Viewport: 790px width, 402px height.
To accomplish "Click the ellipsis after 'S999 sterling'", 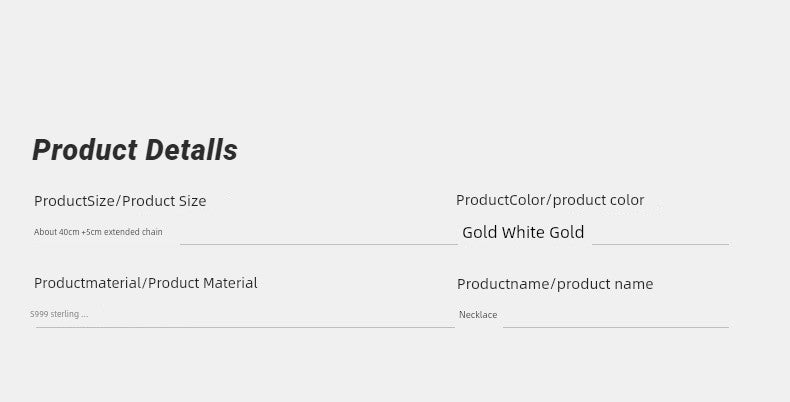I will pos(84,315).
